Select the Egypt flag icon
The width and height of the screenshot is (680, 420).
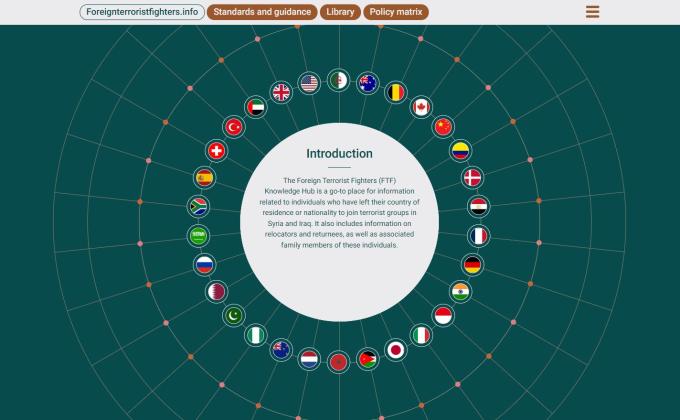(478, 207)
